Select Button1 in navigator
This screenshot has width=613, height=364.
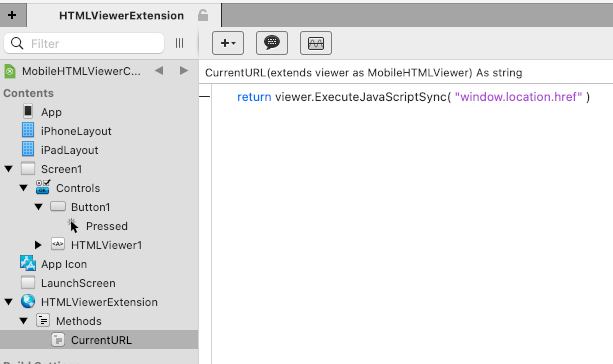91,207
